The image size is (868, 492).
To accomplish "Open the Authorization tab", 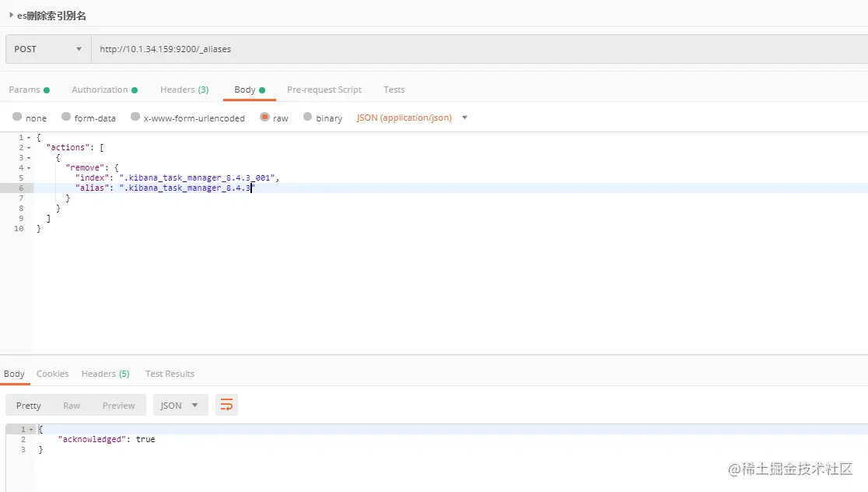I will tap(105, 90).
